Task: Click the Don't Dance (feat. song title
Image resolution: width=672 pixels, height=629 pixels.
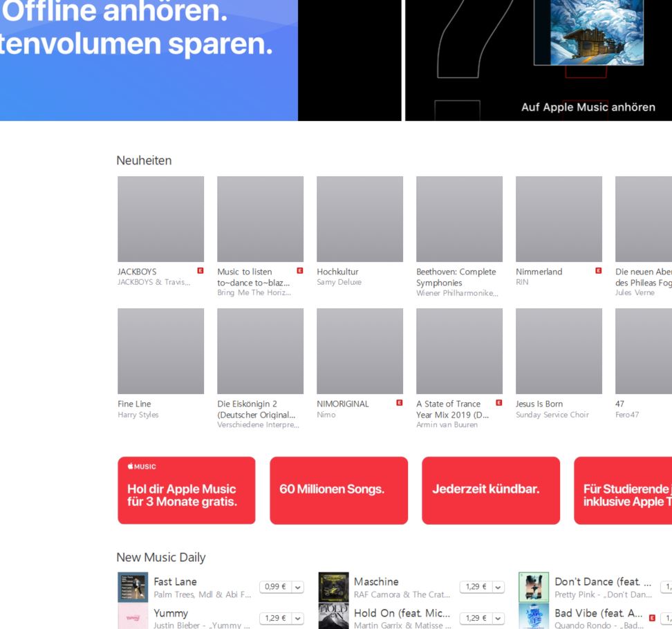Action: [x=603, y=582]
